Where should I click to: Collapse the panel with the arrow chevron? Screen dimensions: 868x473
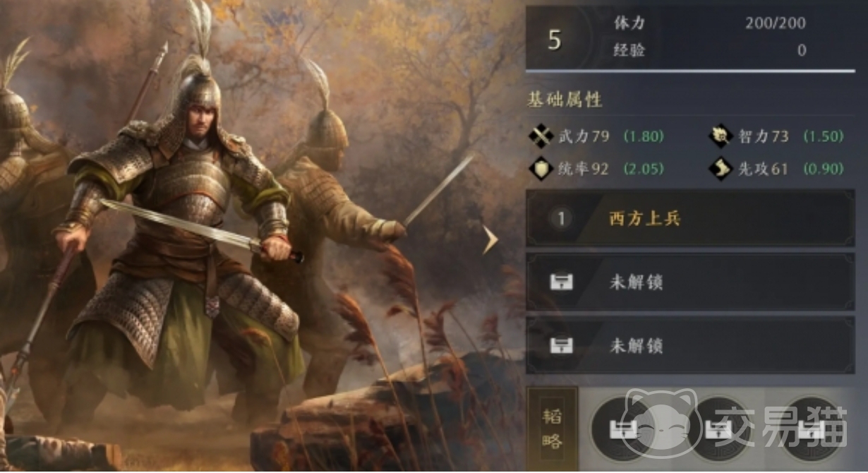point(490,240)
